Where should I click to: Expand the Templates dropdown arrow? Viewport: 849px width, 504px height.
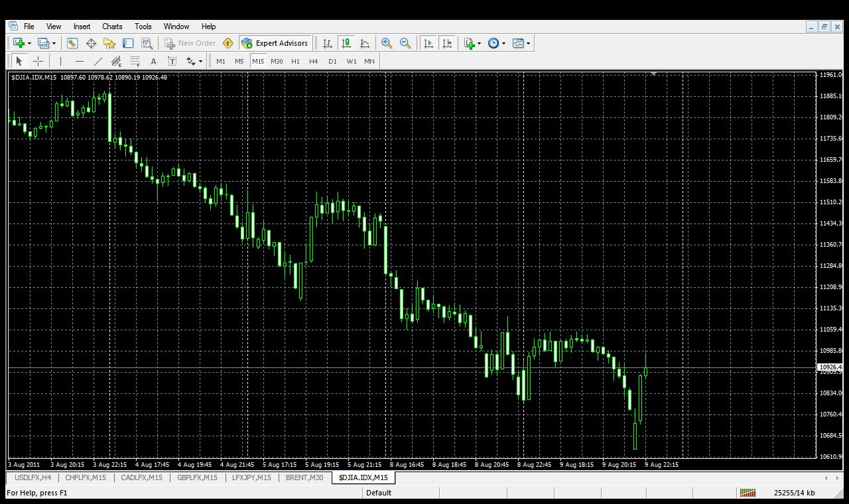[x=529, y=44]
